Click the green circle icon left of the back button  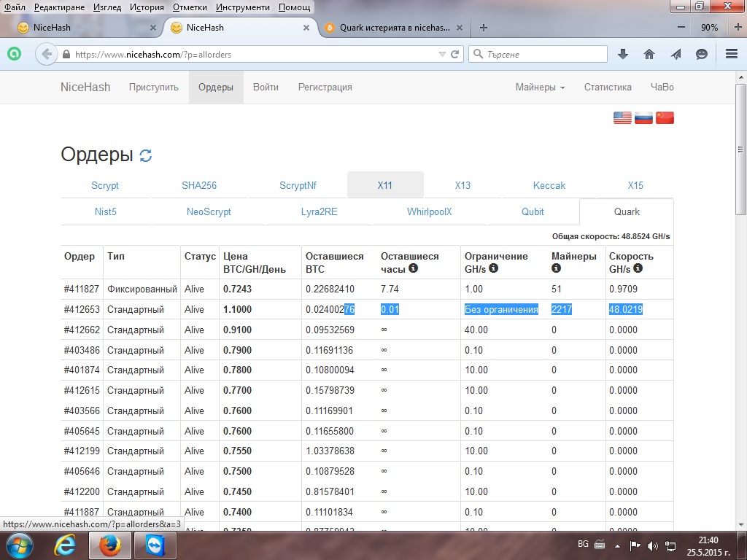[15, 54]
